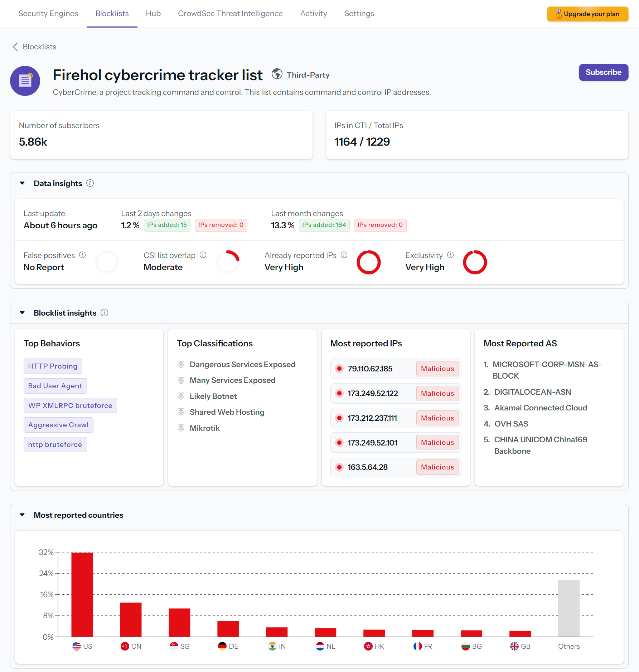This screenshot has width=639, height=672.
Task: Click Malicious badge for 173.249.52.122
Action: coord(437,393)
